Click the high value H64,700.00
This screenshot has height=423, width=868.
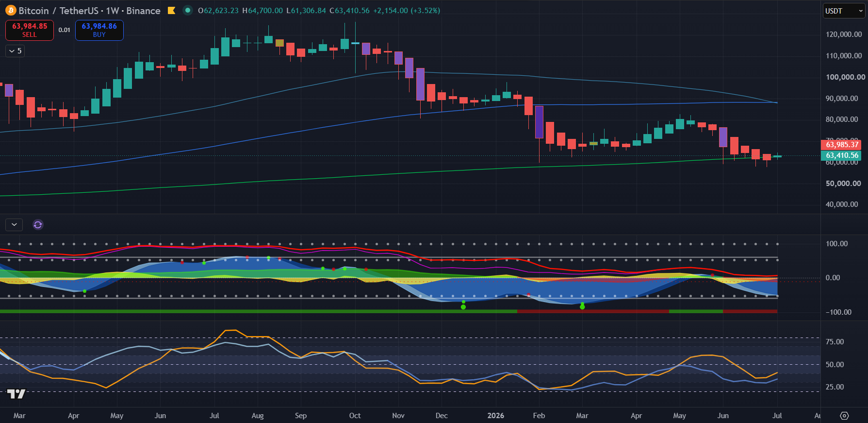(262, 11)
